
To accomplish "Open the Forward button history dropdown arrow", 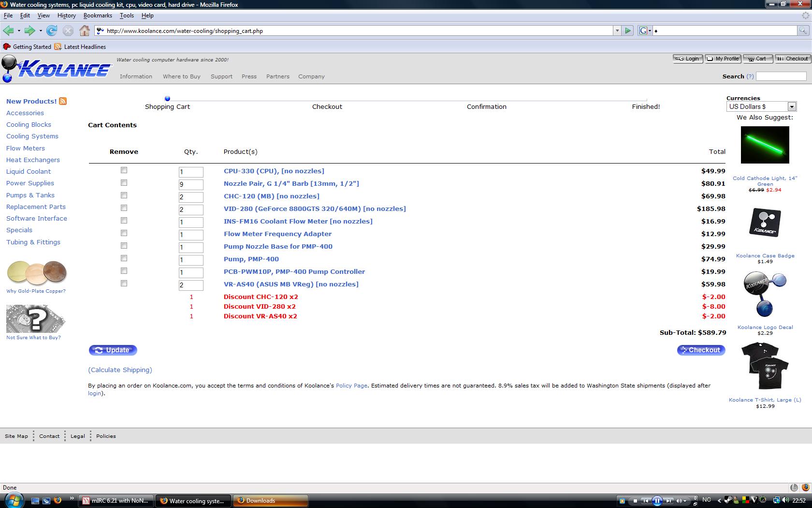I will 41,31.
